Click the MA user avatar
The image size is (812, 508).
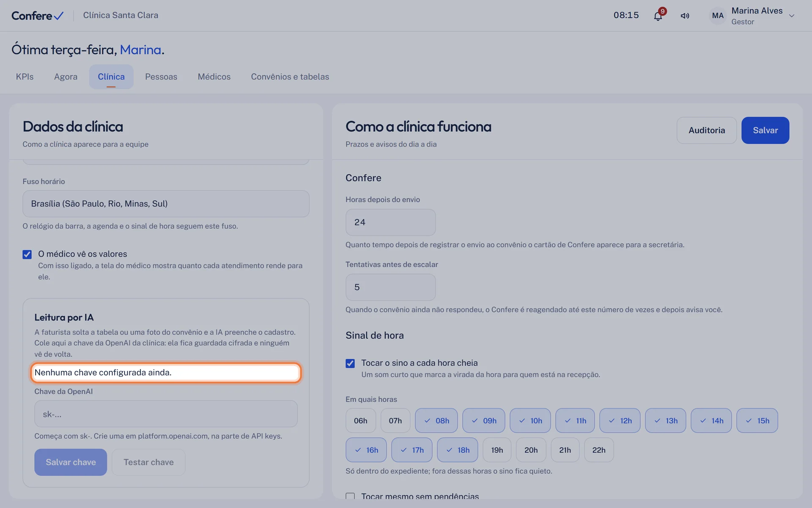[x=718, y=16]
